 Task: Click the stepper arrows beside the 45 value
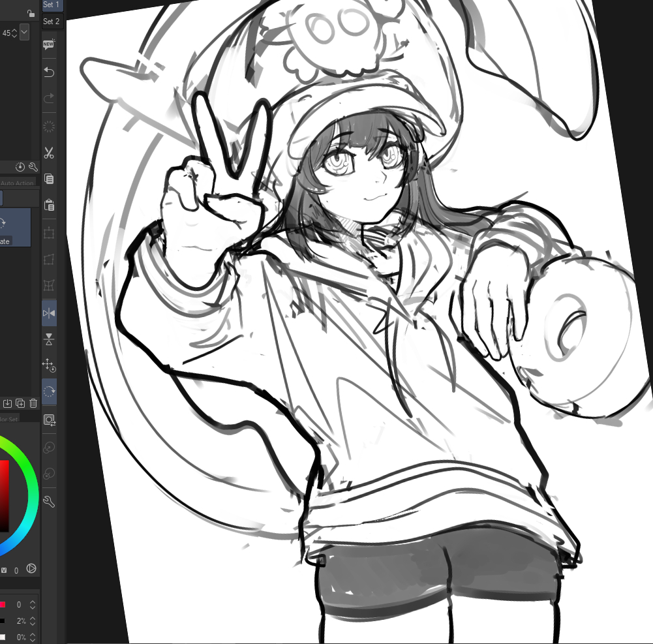coord(14,32)
